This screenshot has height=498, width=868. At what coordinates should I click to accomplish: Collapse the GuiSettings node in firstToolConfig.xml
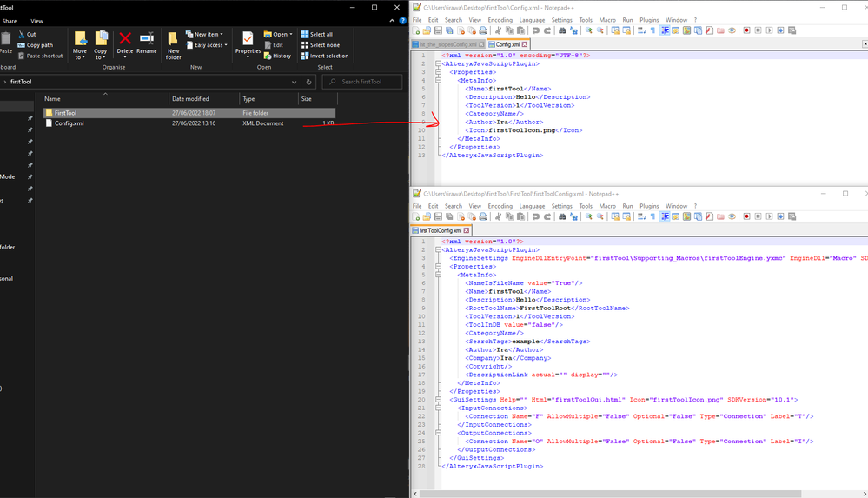coord(439,399)
